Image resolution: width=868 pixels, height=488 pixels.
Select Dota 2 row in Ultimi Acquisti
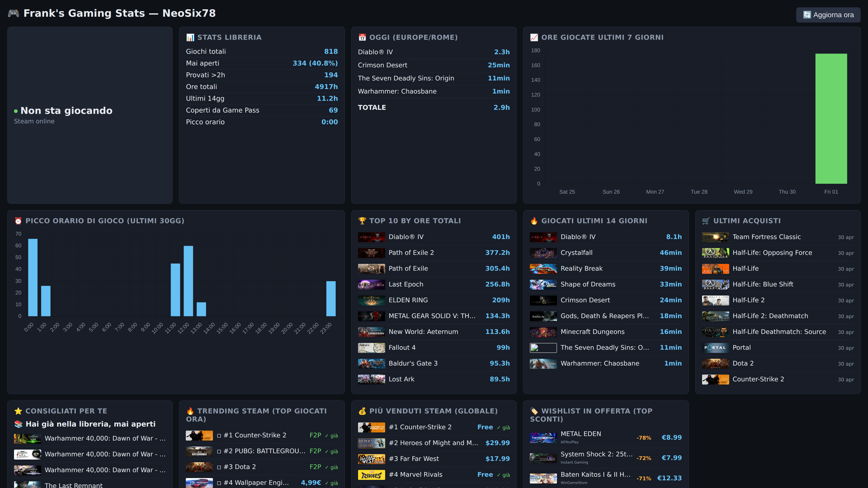click(778, 364)
